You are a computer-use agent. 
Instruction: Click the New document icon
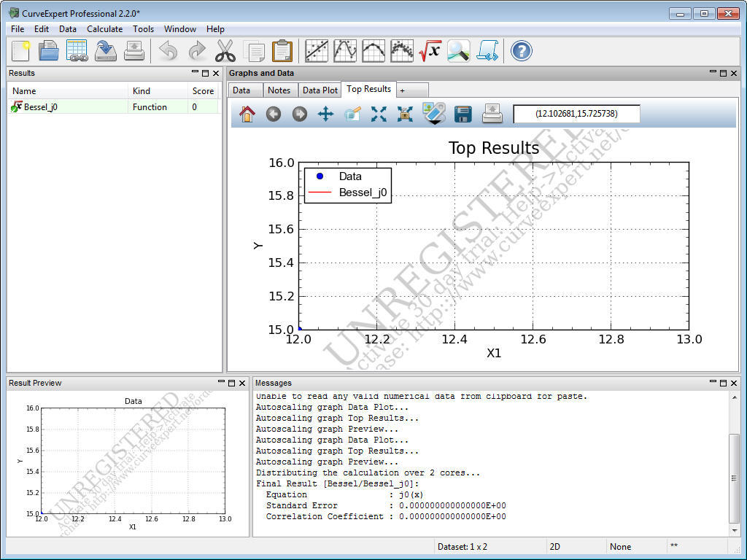point(21,51)
